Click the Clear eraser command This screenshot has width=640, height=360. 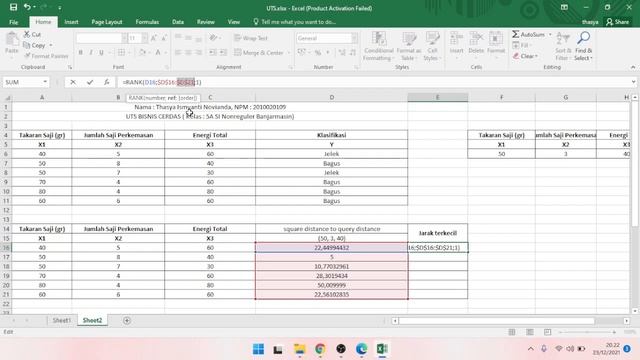(525, 56)
